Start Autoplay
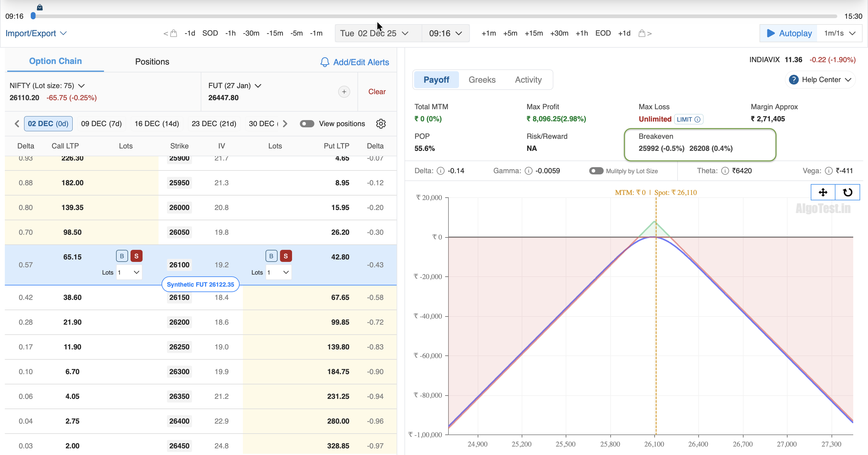Screen dimensions: 868x455 pos(788,33)
